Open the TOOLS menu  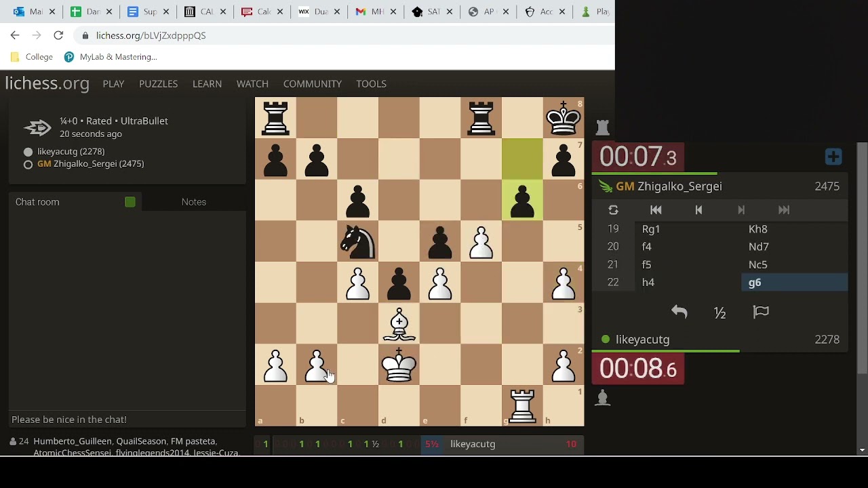pyautogui.click(x=371, y=84)
